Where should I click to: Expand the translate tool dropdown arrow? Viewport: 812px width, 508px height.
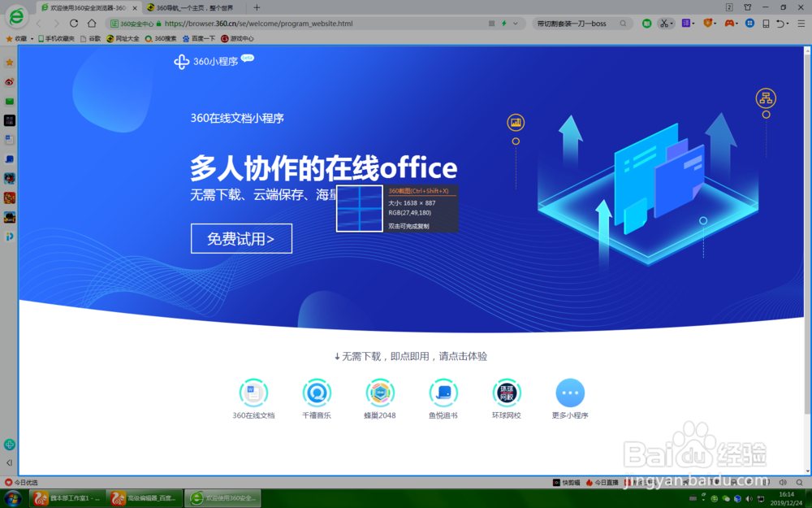[x=693, y=24]
